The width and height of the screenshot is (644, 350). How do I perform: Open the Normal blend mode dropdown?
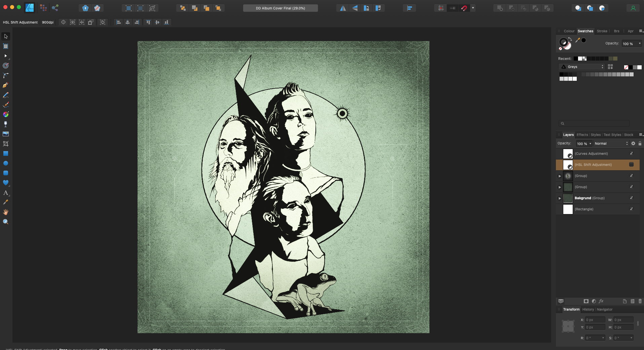611,144
